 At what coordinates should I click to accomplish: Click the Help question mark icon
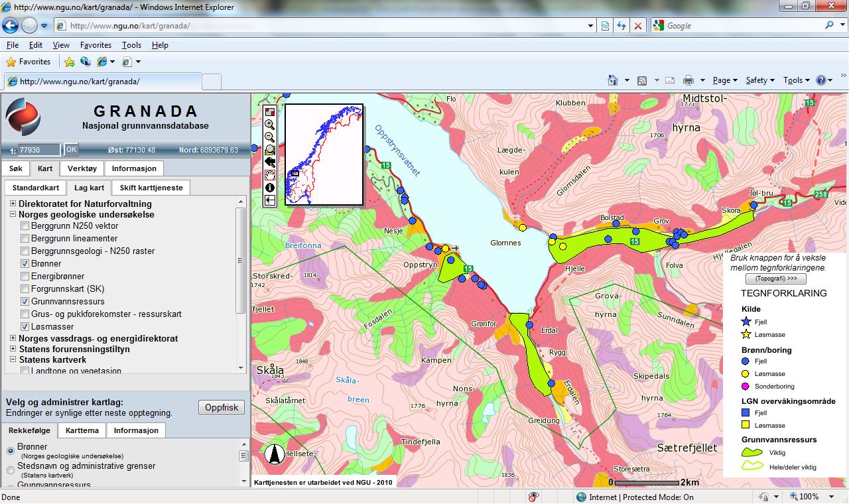point(821,80)
